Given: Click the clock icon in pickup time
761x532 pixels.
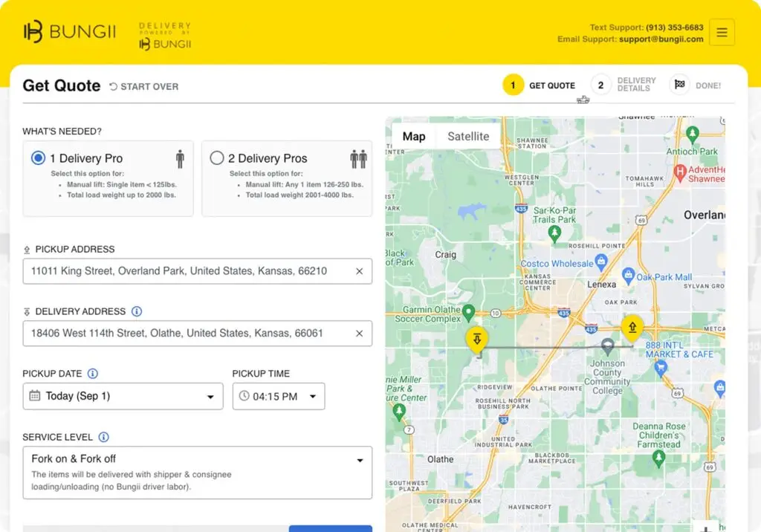Looking at the screenshot, I should click(x=244, y=396).
